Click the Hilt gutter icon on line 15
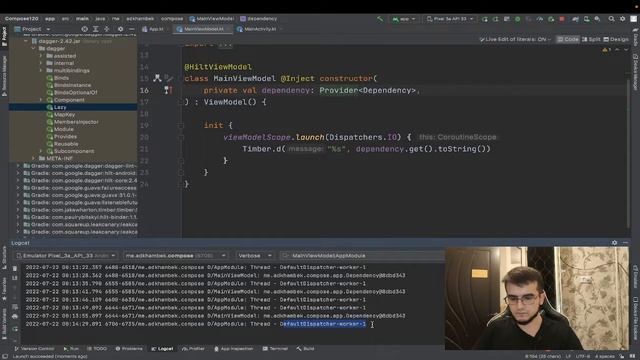Screen dimensions: 640x360 (x=157, y=78)
